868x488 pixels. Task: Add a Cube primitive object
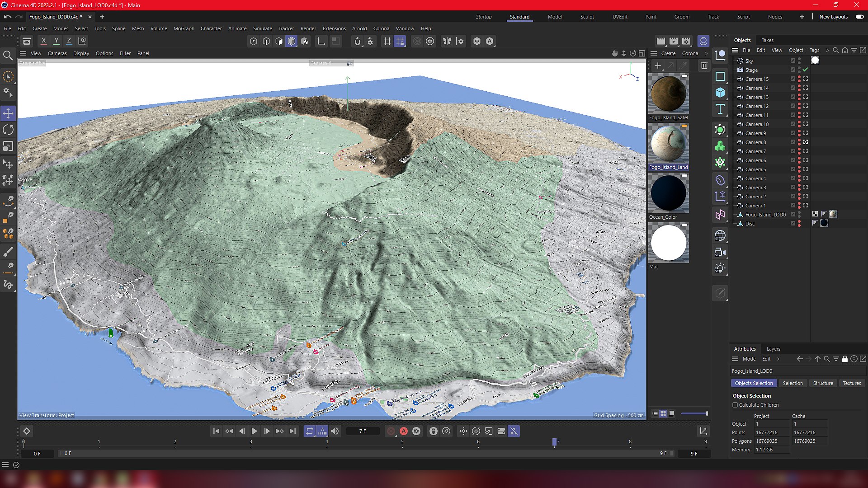pyautogui.click(x=720, y=93)
